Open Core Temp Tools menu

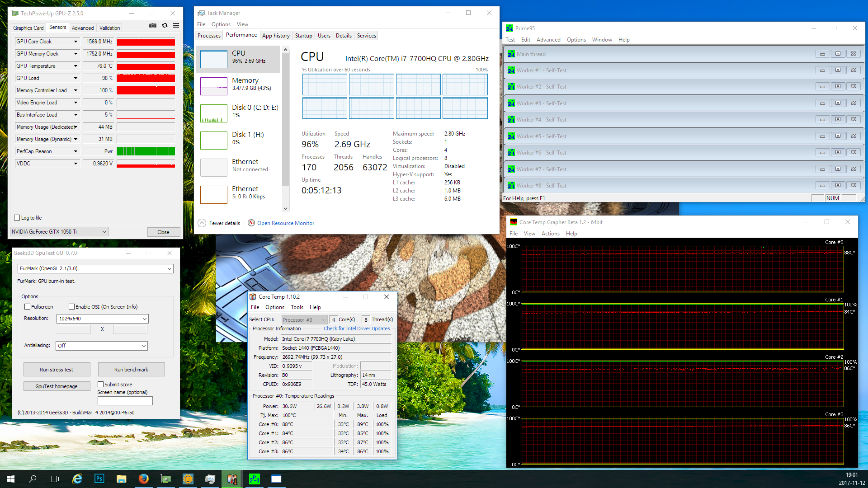tap(297, 307)
